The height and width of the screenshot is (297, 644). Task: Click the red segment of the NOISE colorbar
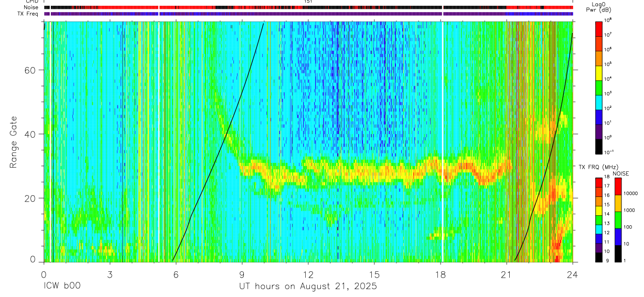(619, 186)
